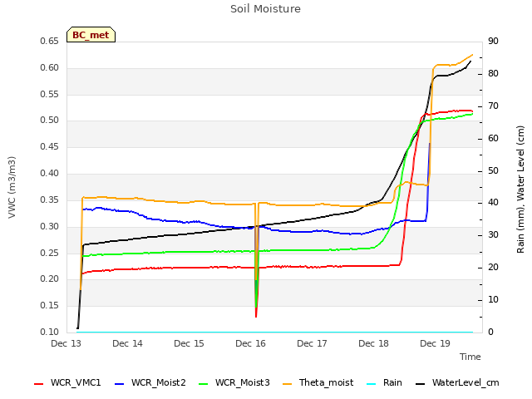The image size is (532, 399).
Task: Click the BC_met station label
Action: pos(91,35)
